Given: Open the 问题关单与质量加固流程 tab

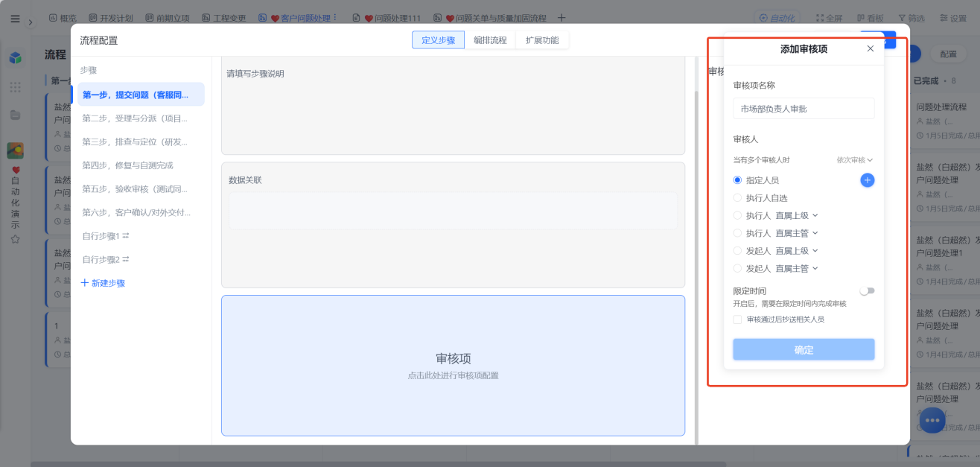Looking at the screenshot, I should 490,18.
